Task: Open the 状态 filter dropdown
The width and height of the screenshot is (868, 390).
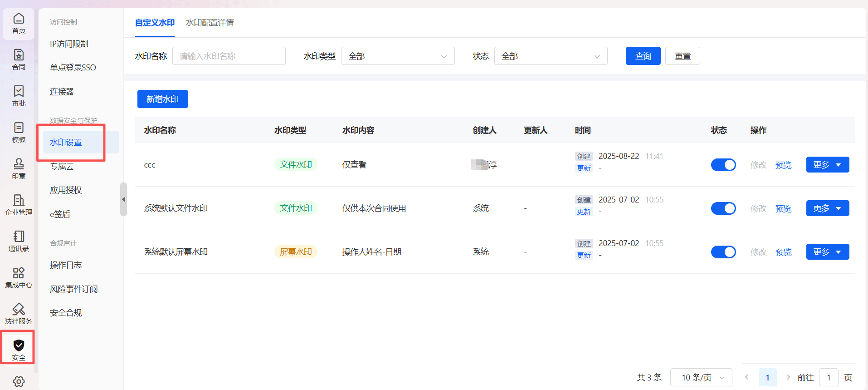Action: (x=551, y=56)
